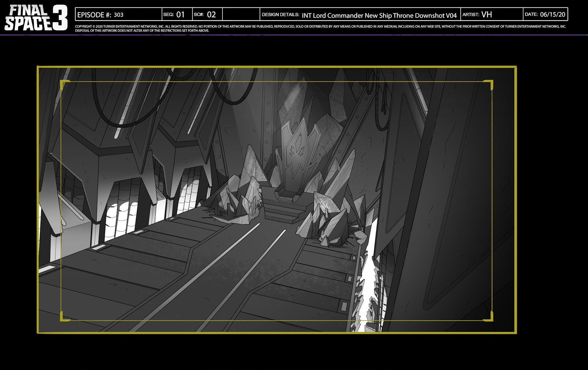
Task: Select the SC# 02 field
Action: click(207, 15)
